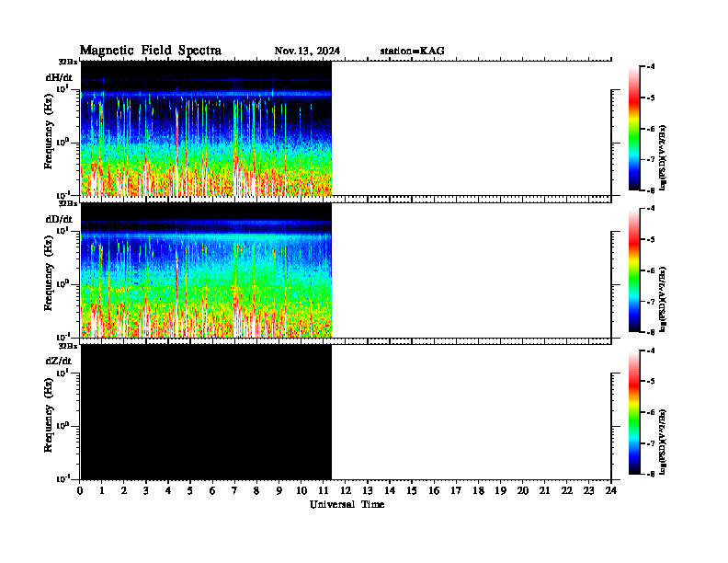Viewport: 728px width, 563px height.
Task: Click hour tick label '24' on time axis
Action: (x=611, y=491)
